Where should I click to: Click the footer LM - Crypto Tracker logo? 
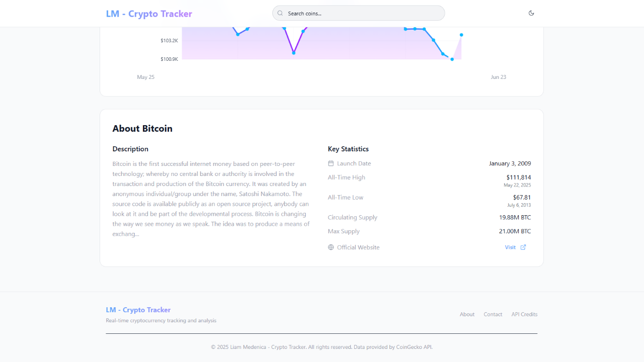[x=138, y=310]
